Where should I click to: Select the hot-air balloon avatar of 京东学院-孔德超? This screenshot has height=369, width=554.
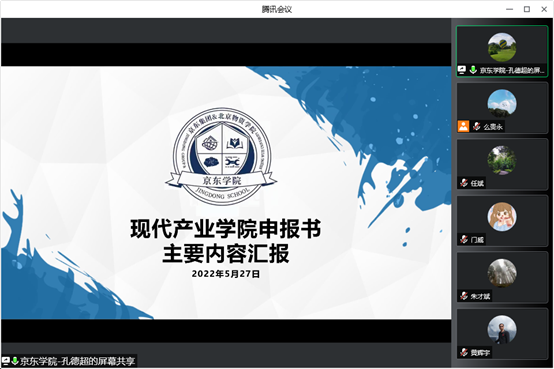[502, 47]
